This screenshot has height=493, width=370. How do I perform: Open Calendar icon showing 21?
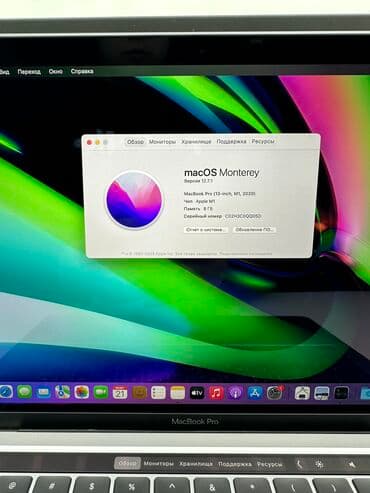click(120, 393)
